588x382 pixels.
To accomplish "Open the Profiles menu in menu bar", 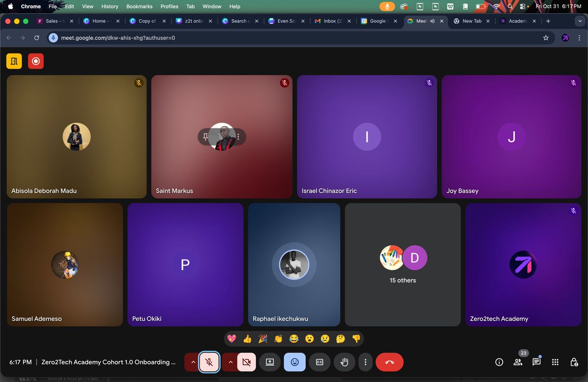I will coord(169,6).
